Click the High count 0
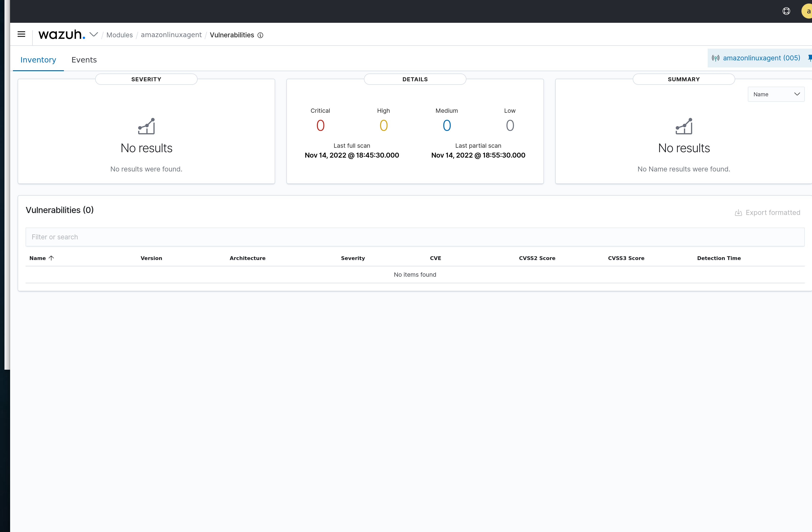 coord(383,125)
